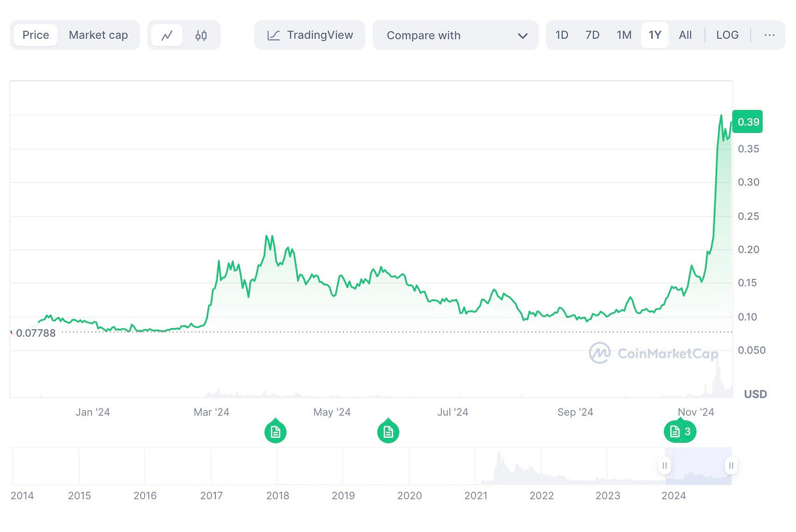The width and height of the screenshot is (796, 532).
Task: Set time range to All
Action: tap(685, 35)
